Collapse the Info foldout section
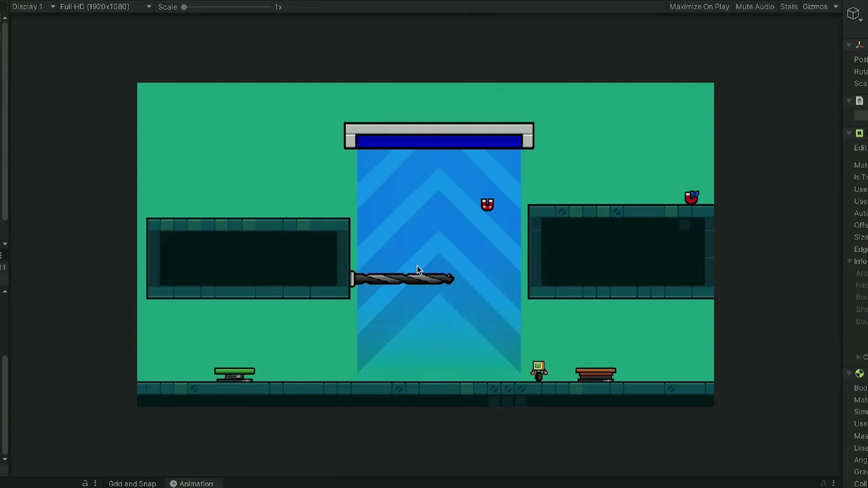Screen dimensions: 868x488 click(x=850, y=261)
